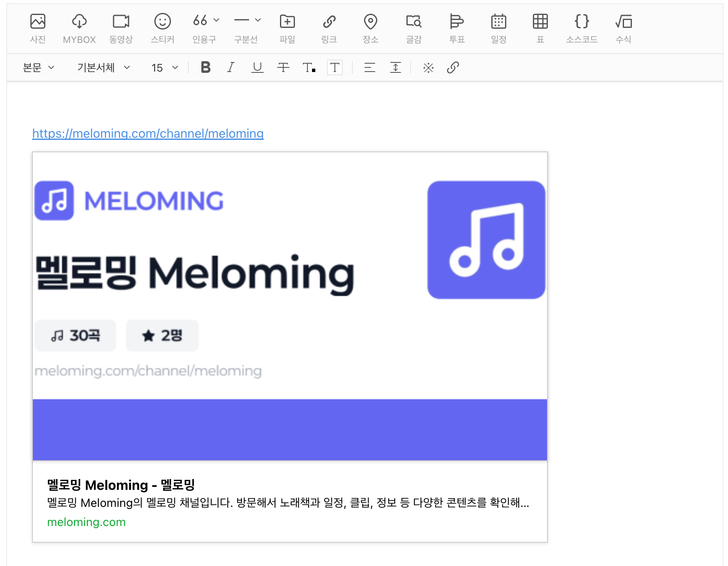The image size is (728, 566).
Task: Select the Meloming link preview image
Action: [290, 306]
